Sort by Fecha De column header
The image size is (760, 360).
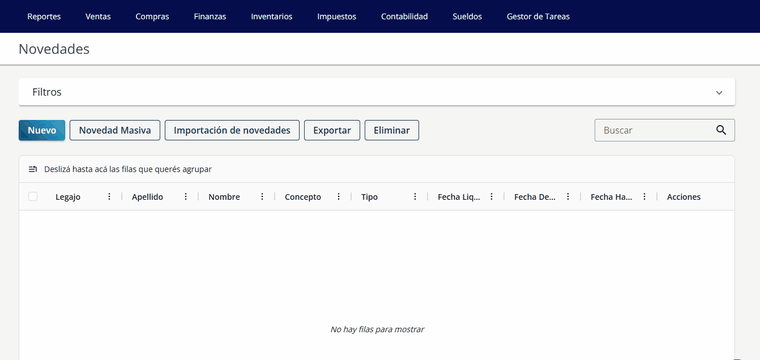click(535, 197)
